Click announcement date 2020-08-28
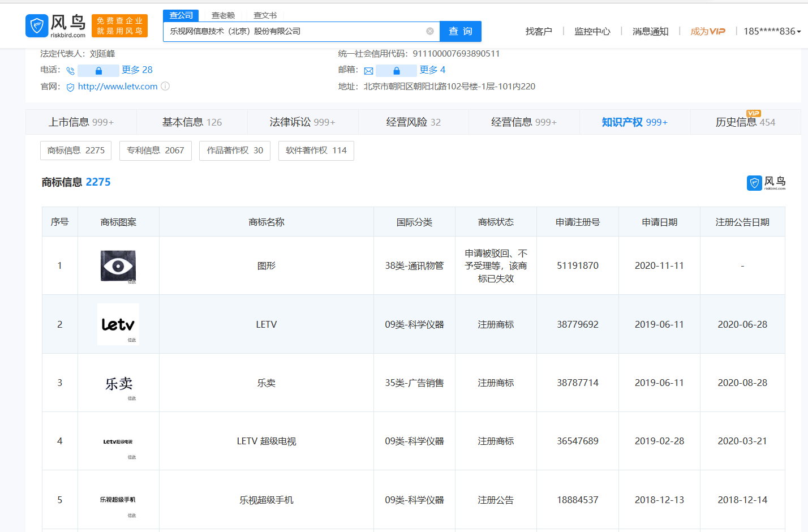This screenshot has width=808, height=532. (x=742, y=383)
